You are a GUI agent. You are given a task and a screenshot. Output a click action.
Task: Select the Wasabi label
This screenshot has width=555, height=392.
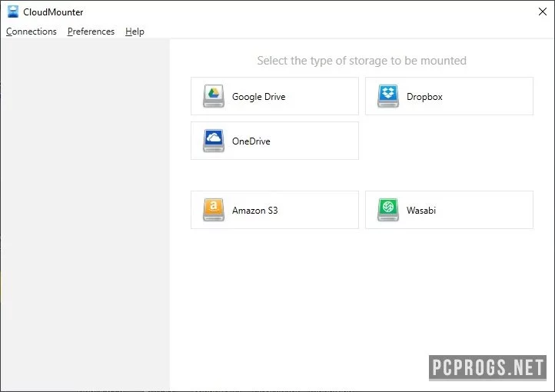point(421,211)
